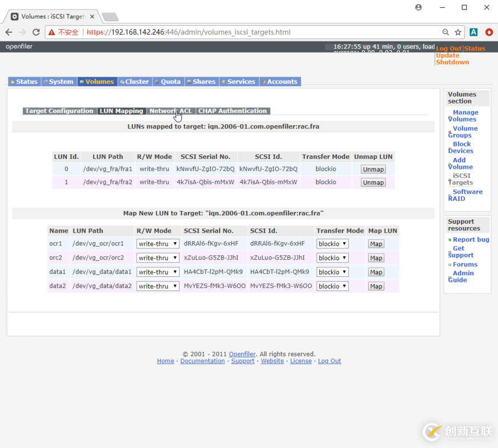
Task: Reload the page with refresh icon
Action: click(x=36, y=32)
